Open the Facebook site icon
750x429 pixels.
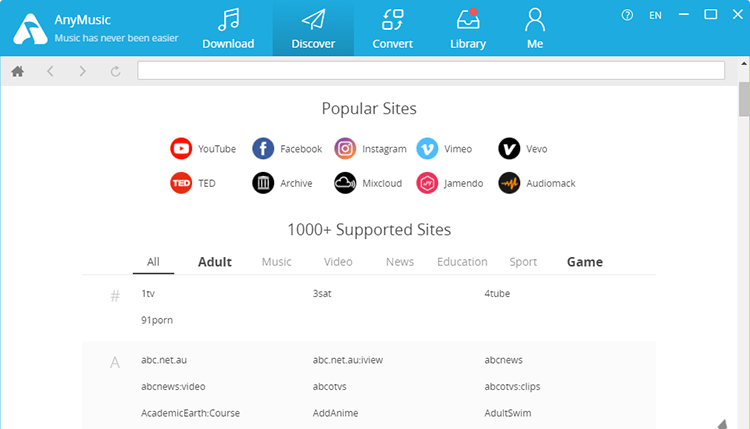(x=263, y=149)
